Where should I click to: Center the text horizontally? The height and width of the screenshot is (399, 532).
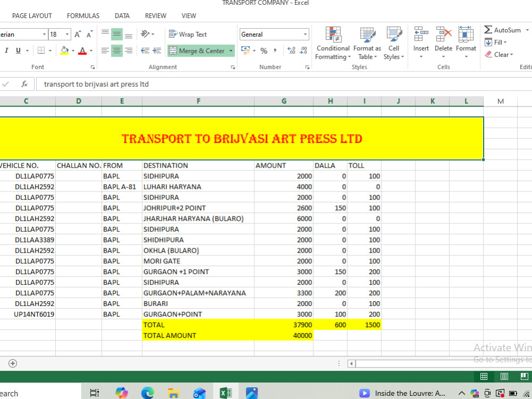117,51
